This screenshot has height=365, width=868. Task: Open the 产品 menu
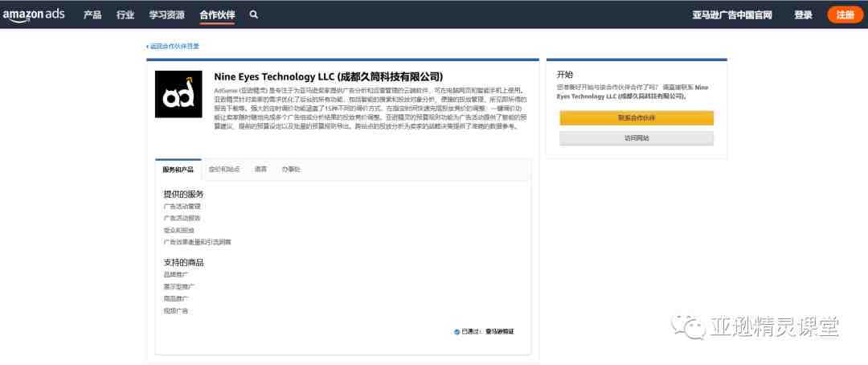pyautogui.click(x=92, y=15)
